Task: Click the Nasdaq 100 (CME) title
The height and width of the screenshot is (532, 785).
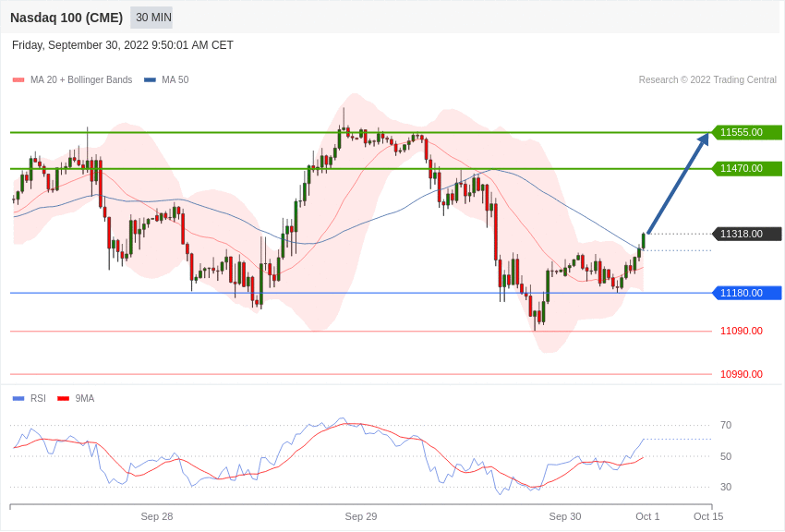Action: 66,18
